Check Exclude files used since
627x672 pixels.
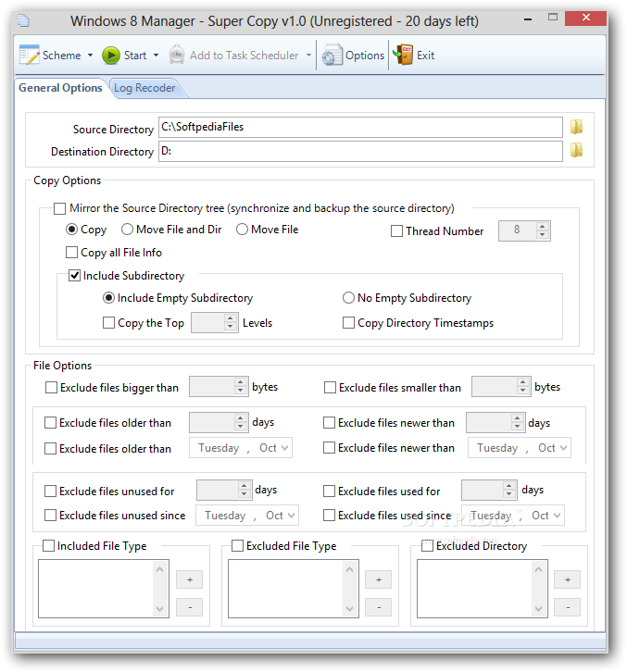329,516
